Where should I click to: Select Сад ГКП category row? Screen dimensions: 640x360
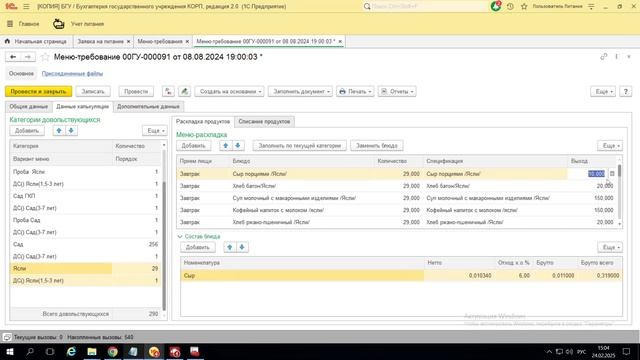tap(85, 196)
